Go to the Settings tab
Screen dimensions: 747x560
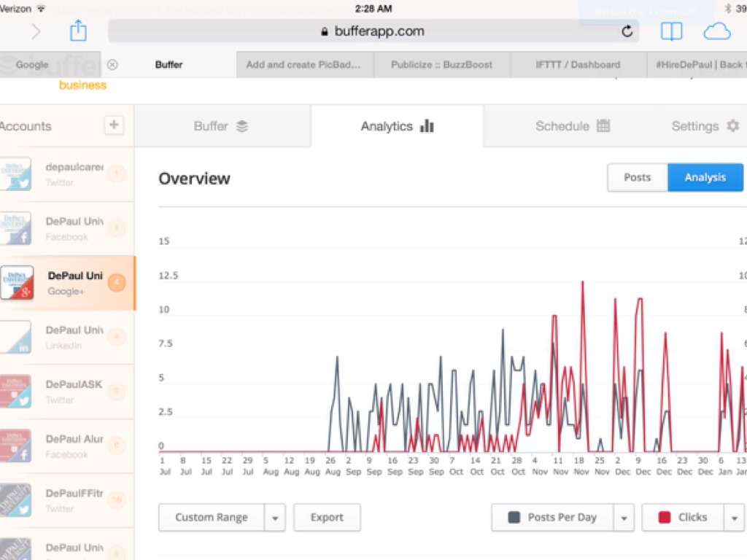[x=705, y=126]
